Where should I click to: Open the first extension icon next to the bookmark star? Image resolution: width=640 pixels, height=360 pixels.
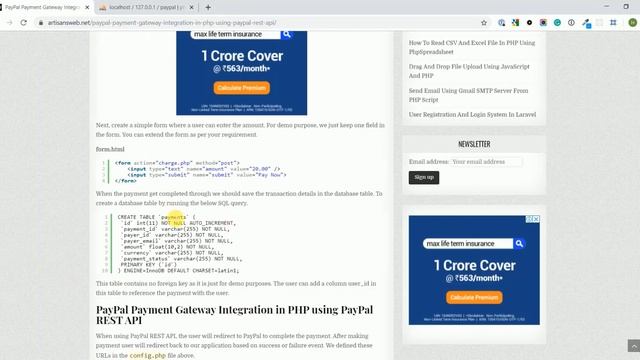coord(501,23)
